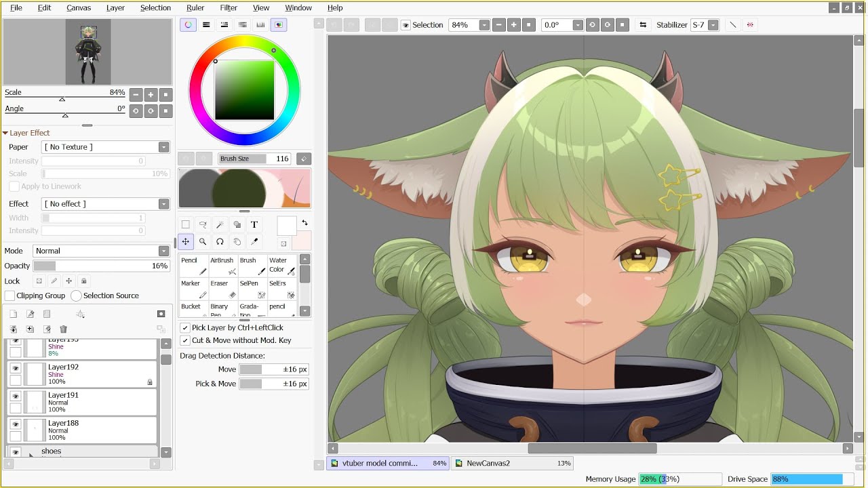Image resolution: width=868 pixels, height=488 pixels.
Task: Select the Eraser brush preset
Action: [223, 289]
